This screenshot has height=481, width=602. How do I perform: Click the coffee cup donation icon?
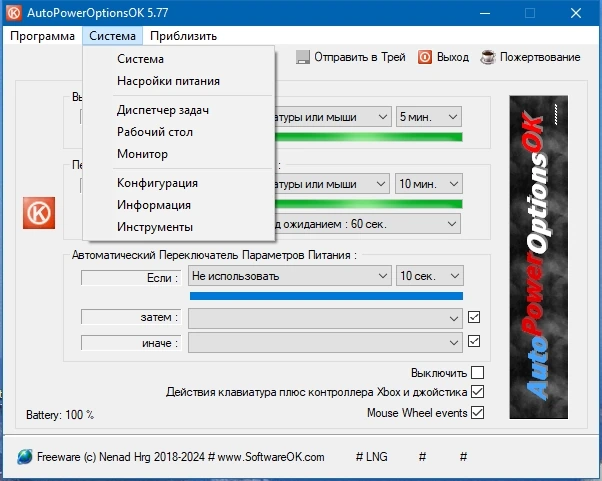(488, 57)
